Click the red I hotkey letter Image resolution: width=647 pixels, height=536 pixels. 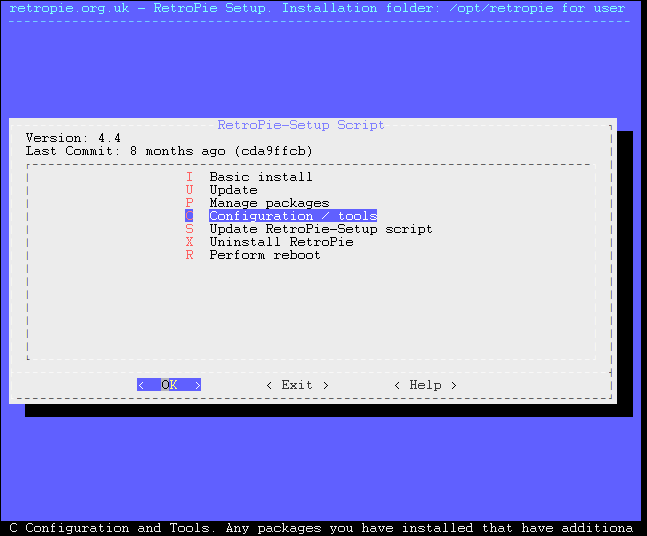click(x=189, y=177)
